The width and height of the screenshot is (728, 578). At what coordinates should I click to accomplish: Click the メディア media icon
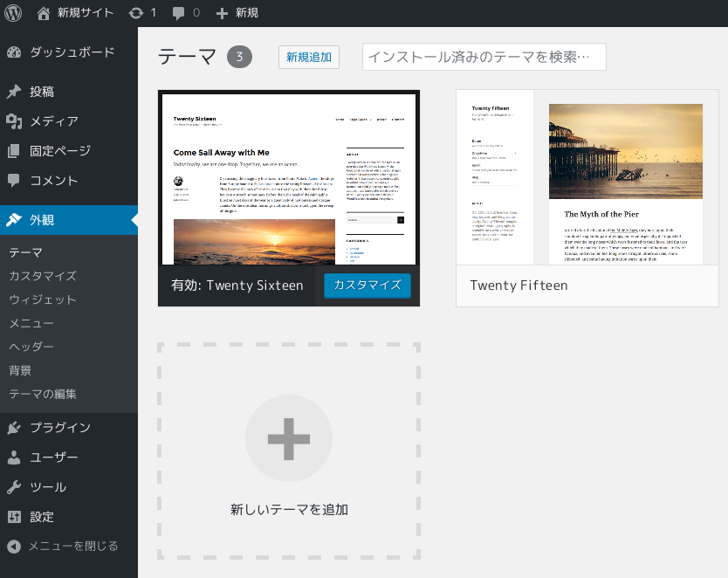(14, 121)
